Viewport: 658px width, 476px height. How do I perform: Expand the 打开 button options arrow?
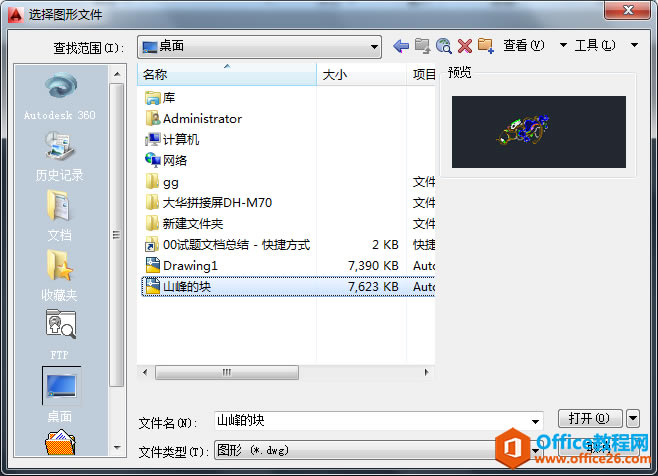(633, 418)
